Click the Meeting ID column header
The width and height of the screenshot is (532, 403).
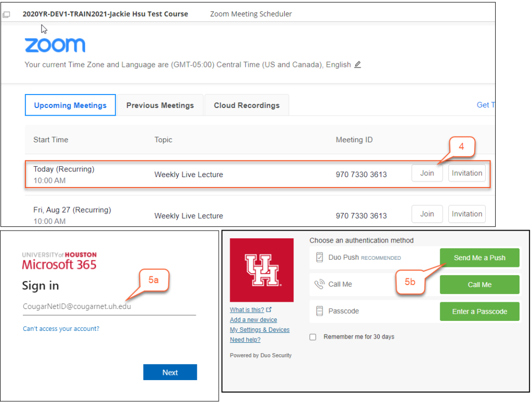[x=354, y=140]
